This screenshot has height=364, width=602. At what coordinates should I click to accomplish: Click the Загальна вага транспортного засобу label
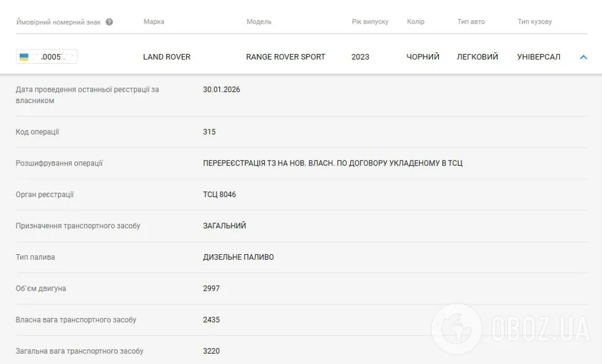(x=79, y=351)
